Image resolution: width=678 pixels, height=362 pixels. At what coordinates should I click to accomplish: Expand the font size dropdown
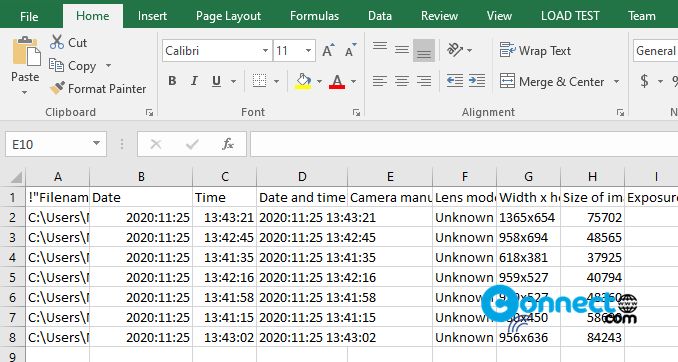point(308,51)
